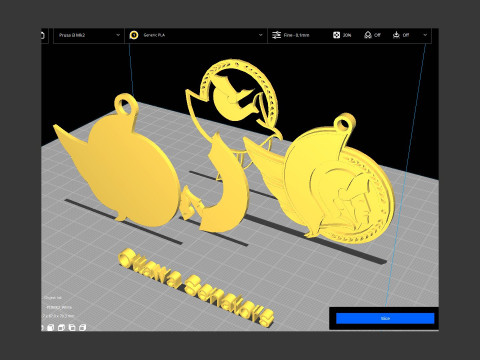
Task: Switch to right side camera view icon
Action: tap(83, 327)
